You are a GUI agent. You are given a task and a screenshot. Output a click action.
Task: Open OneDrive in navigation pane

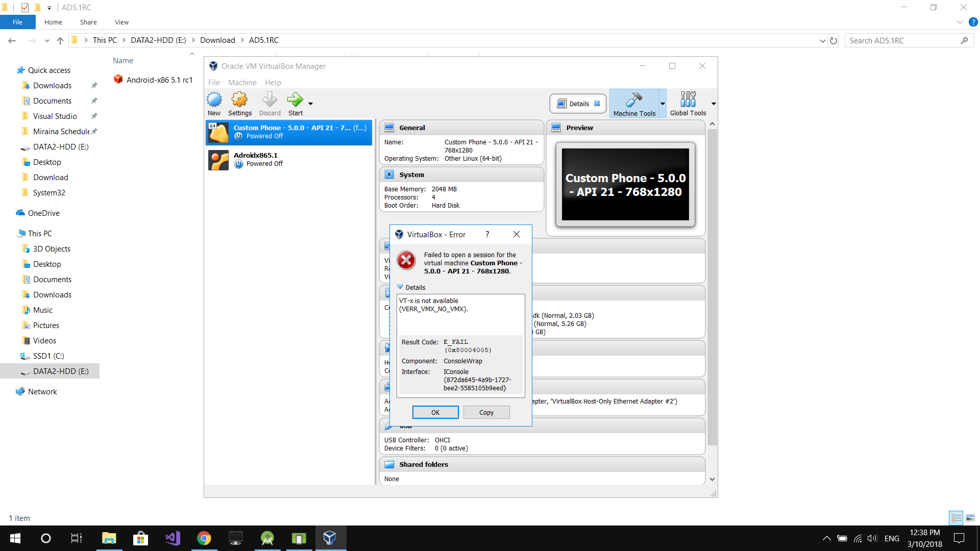point(43,213)
